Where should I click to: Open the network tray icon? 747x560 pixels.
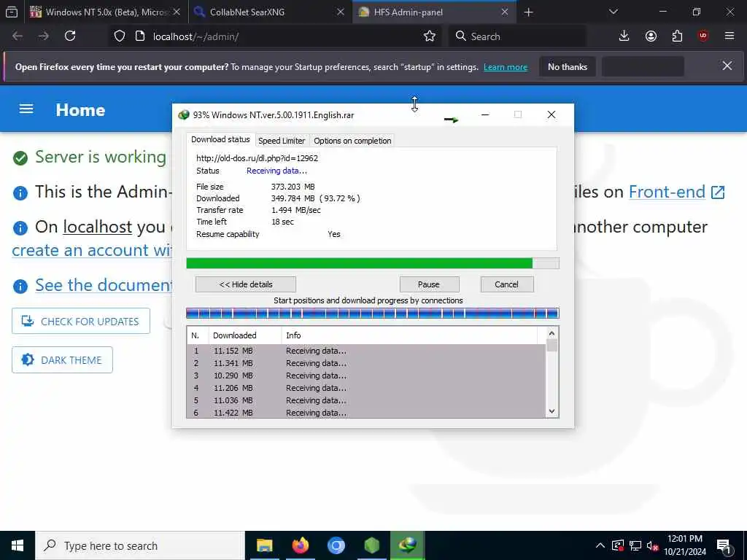[635, 545]
